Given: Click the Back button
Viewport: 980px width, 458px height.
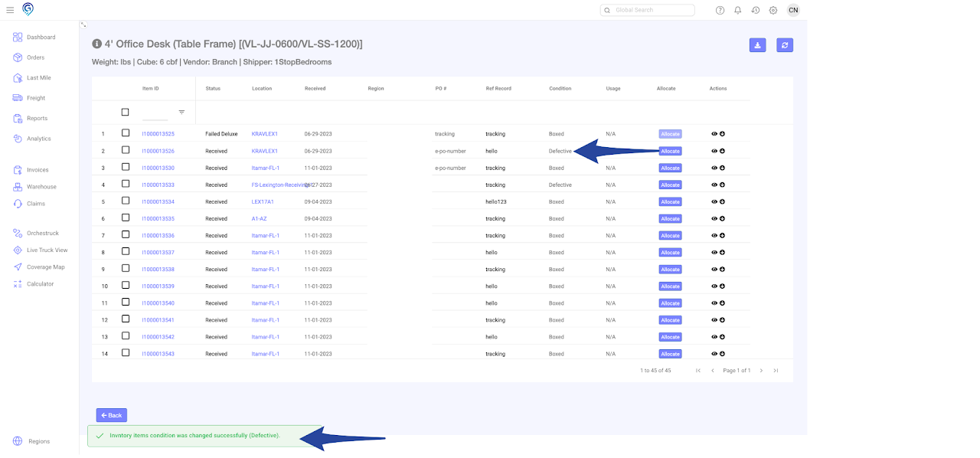Looking at the screenshot, I should 112,415.
